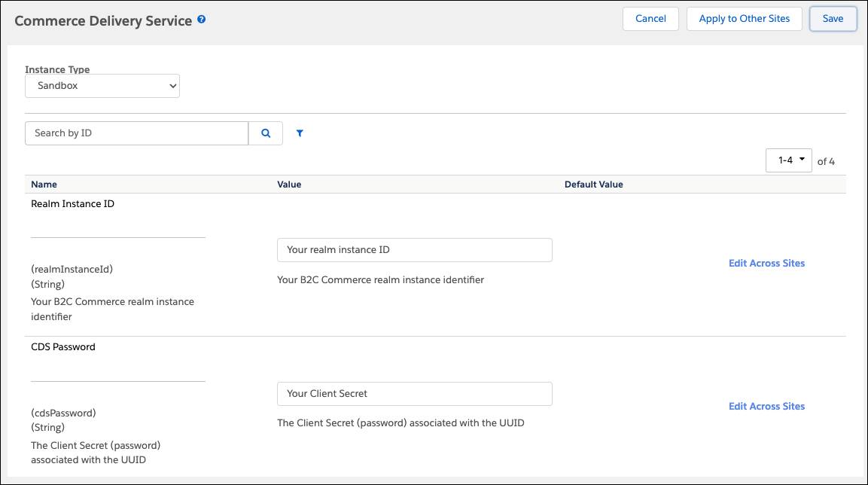Click (String) type under cdsPassword
868x485 pixels.
coord(47,428)
